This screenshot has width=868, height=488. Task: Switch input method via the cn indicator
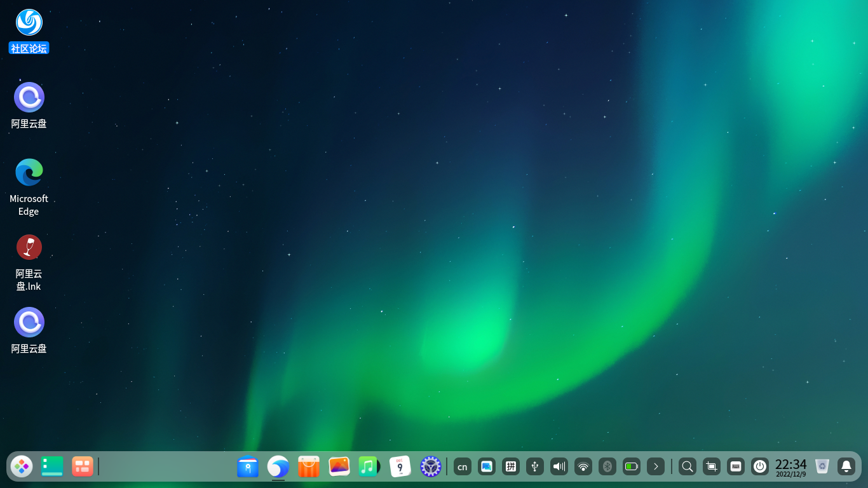click(463, 466)
